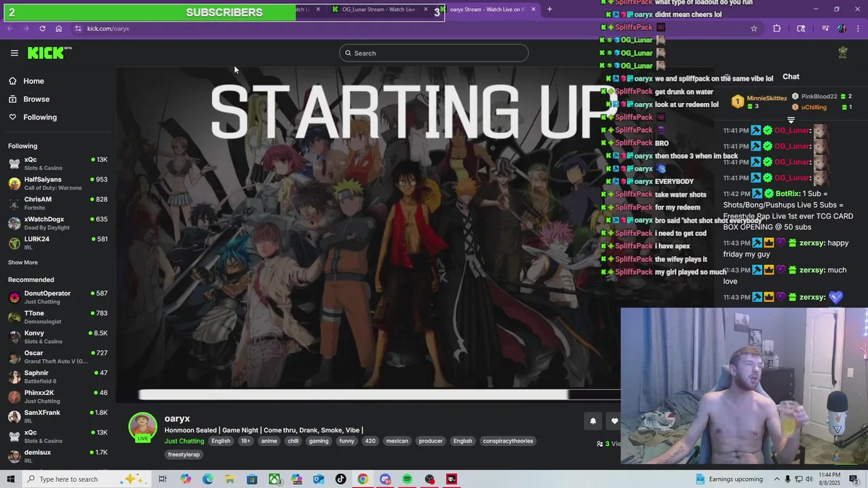This screenshot has width=868, height=488.
Task: Show hidden system tray icons
Action: pos(776,479)
